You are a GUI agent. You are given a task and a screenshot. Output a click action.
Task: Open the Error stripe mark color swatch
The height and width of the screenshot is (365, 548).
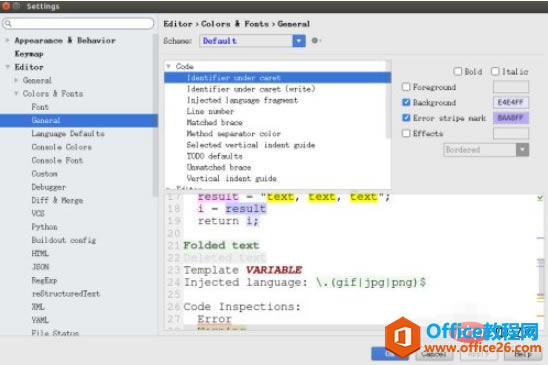(511, 118)
